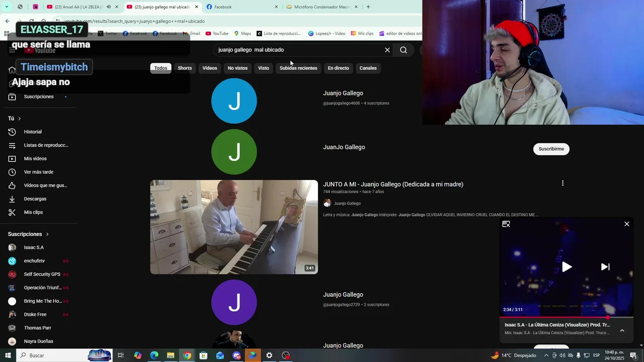Open the notification center icon
The width and height of the screenshot is (644, 362).
pyautogui.click(x=633, y=355)
